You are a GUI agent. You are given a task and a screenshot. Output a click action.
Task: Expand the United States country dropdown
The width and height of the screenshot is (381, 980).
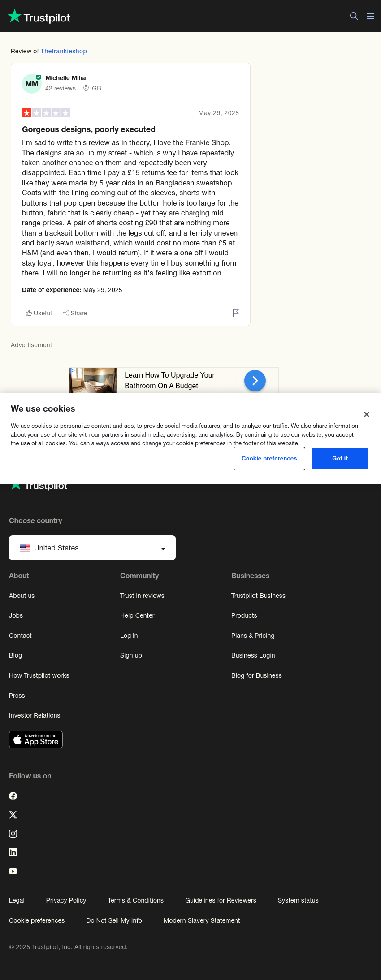[x=92, y=548]
